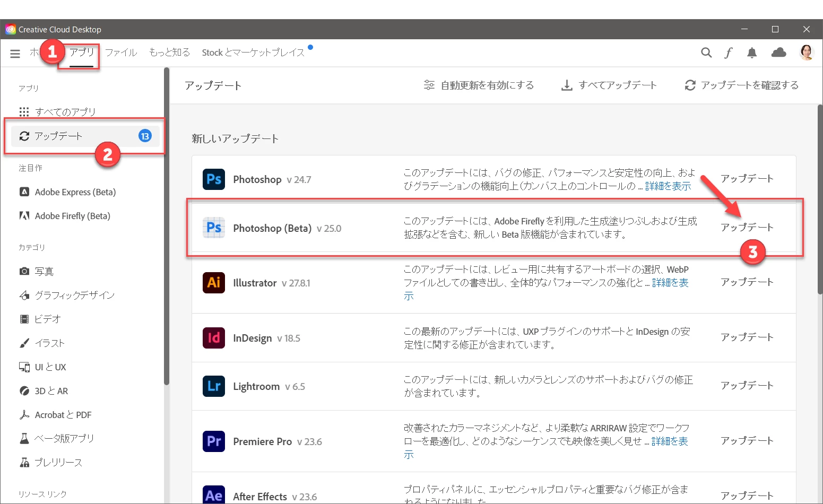Image resolution: width=823 pixels, height=504 pixels.
Task: Open the notifications bell icon
Action: (x=752, y=53)
